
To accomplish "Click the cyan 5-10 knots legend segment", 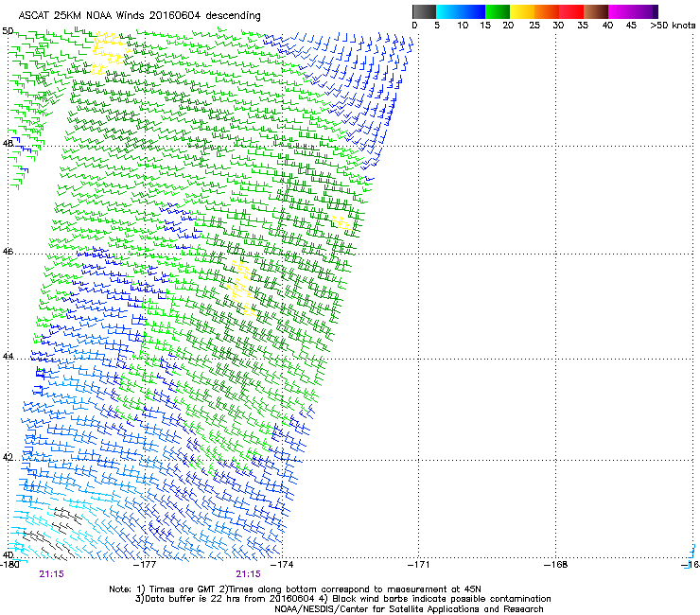I will [448, 11].
